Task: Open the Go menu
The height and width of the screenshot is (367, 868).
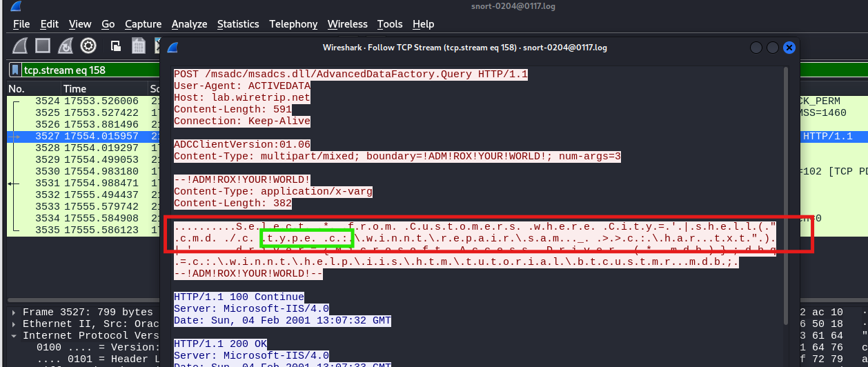Action: pos(108,24)
